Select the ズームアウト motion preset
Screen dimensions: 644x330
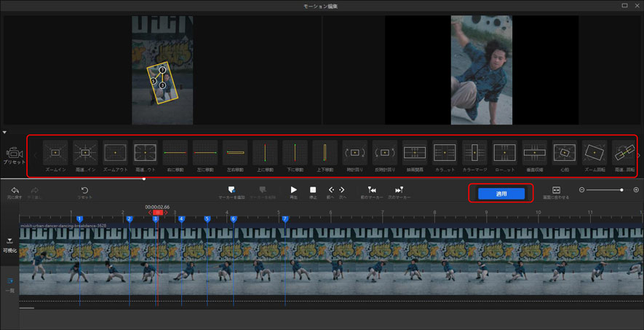point(115,152)
